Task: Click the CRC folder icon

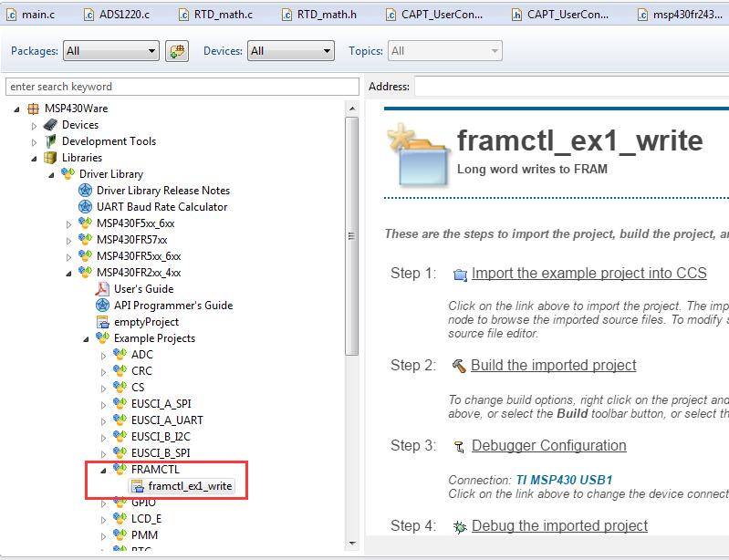Action: (x=120, y=370)
